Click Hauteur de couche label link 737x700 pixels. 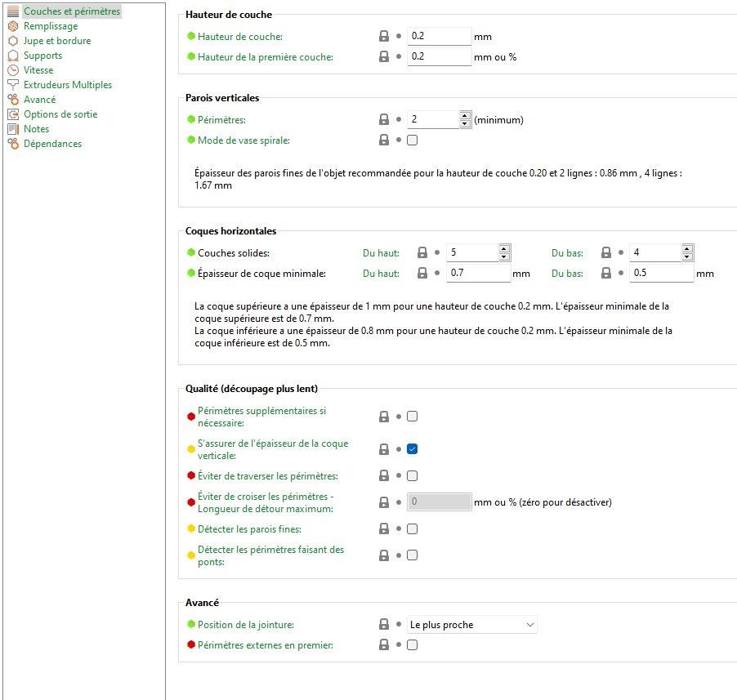[x=239, y=36]
